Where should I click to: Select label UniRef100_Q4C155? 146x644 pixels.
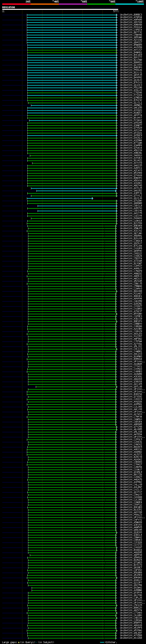[x=131, y=108]
